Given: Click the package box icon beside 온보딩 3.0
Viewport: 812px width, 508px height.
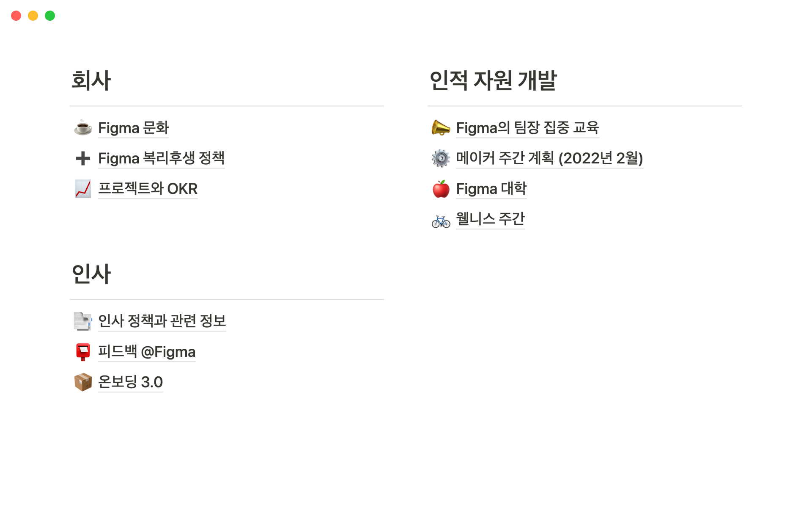Looking at the screenshot, I should tap(83, 382).
